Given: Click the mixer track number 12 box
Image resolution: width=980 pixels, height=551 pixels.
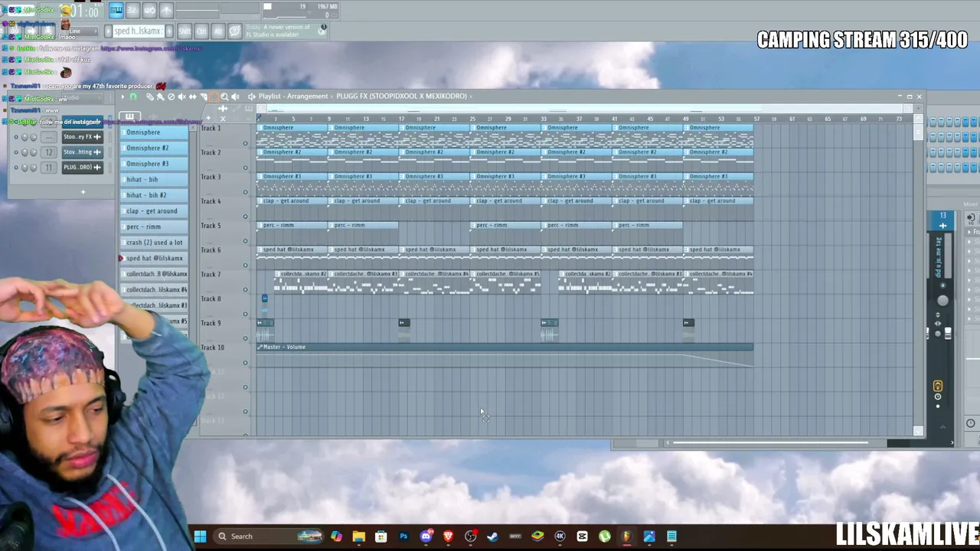Looking at the screenshot, I should [x=49, y=152].
